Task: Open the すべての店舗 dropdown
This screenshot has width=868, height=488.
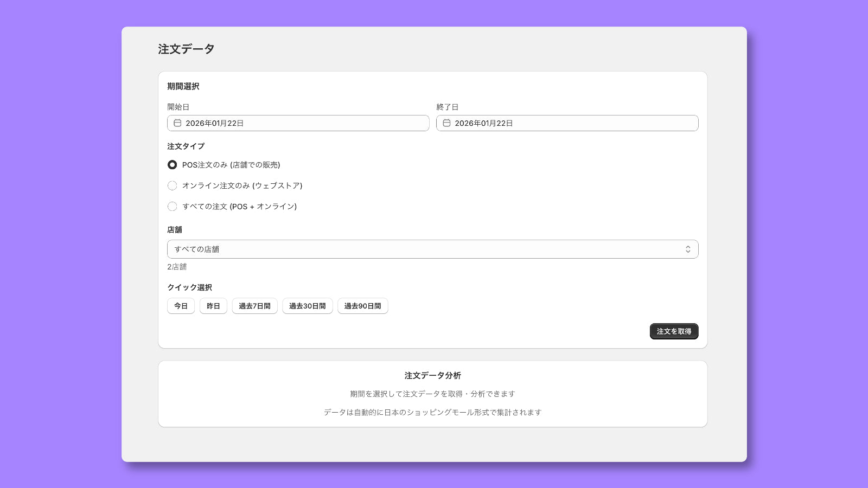Action: (x=432, y=249)
